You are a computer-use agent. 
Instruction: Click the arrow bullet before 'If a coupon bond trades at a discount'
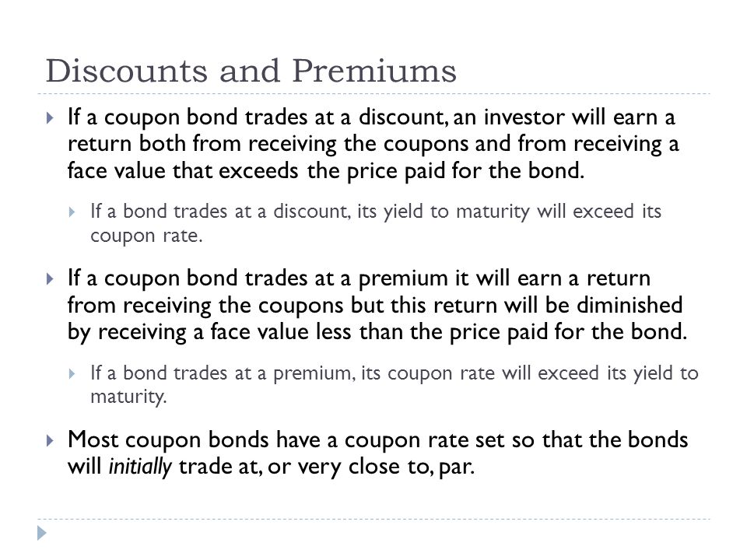click(x=50, y=117)
